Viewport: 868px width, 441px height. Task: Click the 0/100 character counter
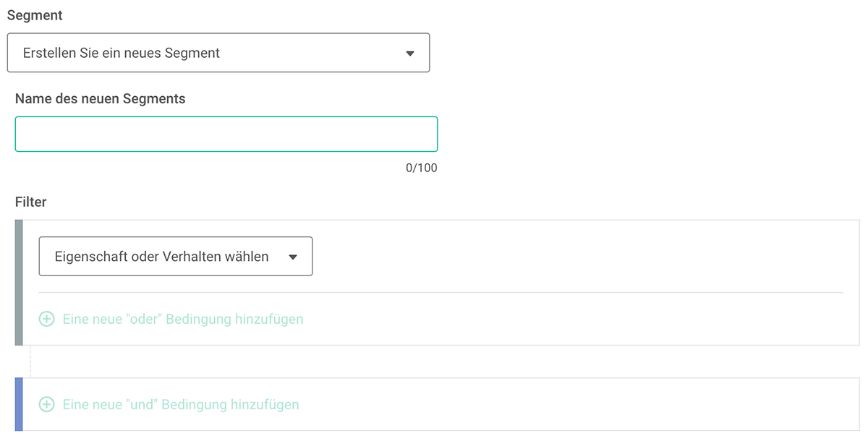coord(422,168)
